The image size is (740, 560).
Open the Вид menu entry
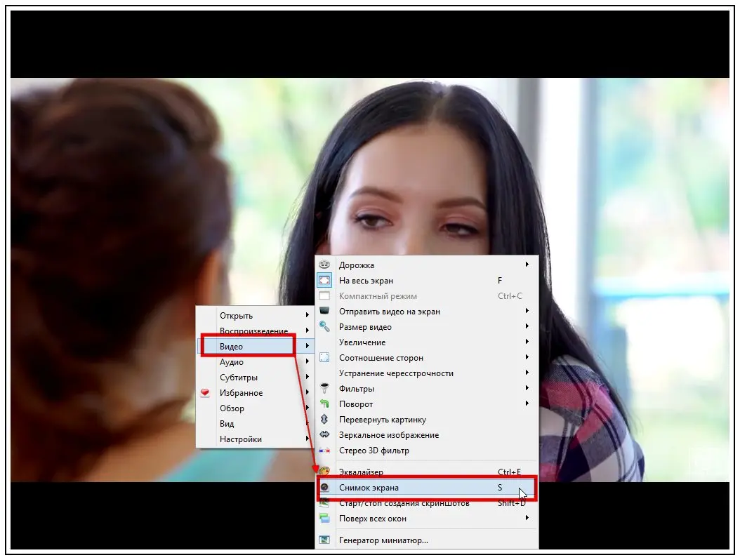click(255, 424)
